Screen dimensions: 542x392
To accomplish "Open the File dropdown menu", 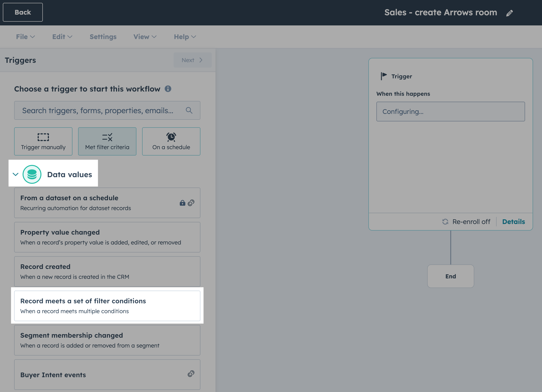I will click(25, 37).
